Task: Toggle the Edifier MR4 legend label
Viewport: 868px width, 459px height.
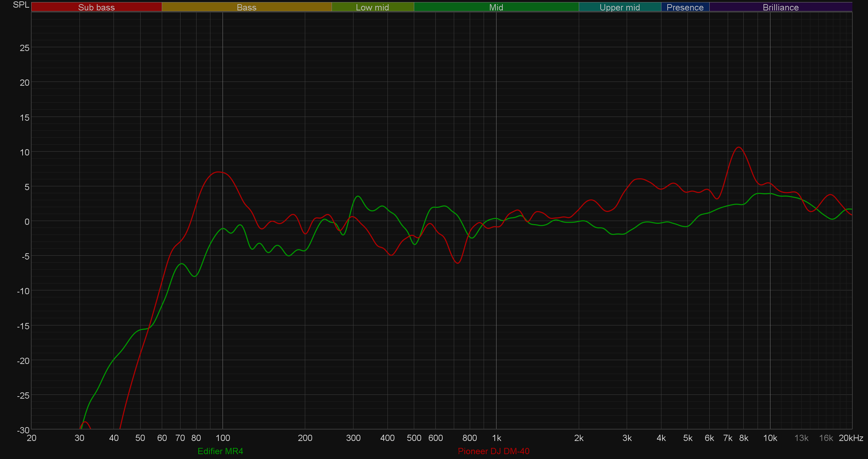Action: click(220, 451)
